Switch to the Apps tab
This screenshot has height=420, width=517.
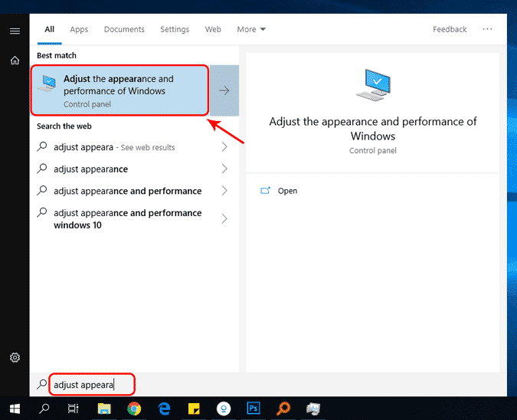tap(79, 29)
